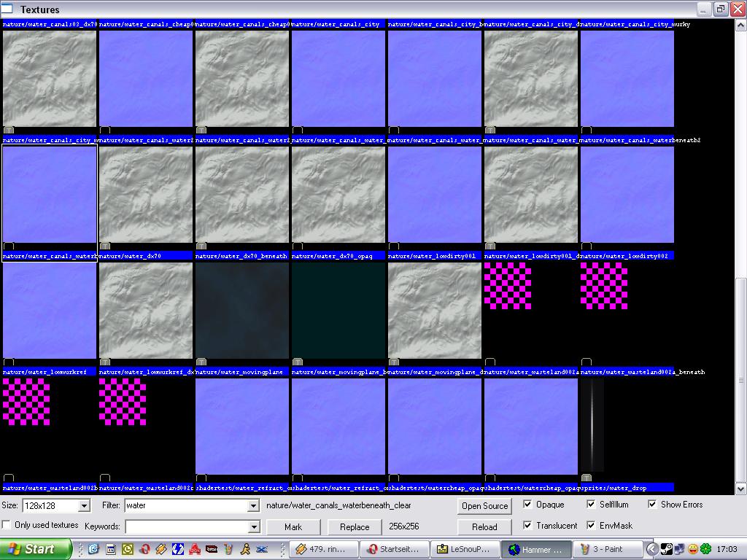Toggle the SelfIllum checkbox
The width and height of the screenshot is (747, 560).
tap(591, 505)
